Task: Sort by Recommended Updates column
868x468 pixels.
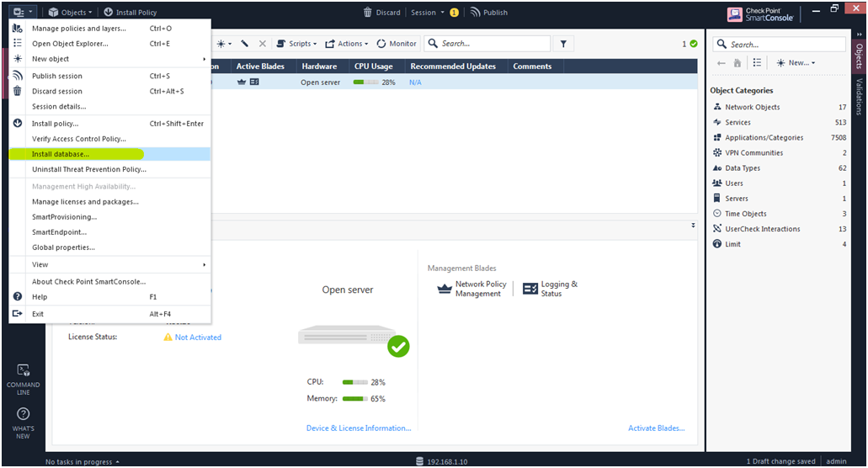Action: click(453, 66)
